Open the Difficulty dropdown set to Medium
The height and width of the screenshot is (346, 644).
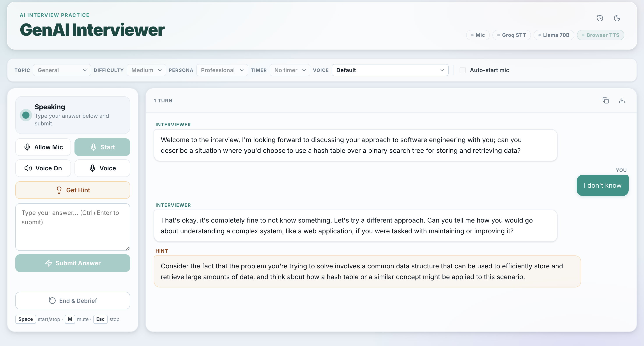(146, 70)
